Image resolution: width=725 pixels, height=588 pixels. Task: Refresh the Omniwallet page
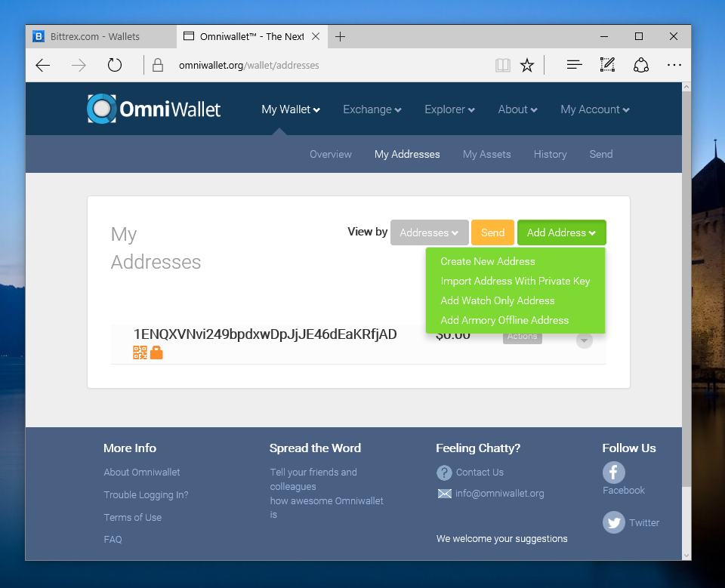click(x=115, y=65)
